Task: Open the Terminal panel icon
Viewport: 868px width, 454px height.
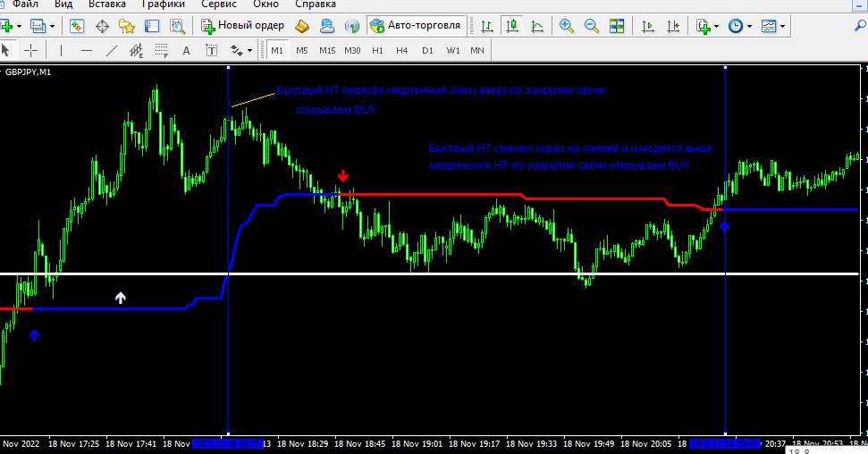Action: (152, 26)
